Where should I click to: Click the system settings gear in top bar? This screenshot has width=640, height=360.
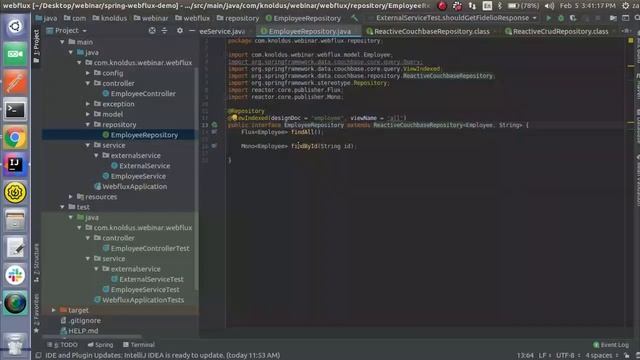tap(625, 6)
